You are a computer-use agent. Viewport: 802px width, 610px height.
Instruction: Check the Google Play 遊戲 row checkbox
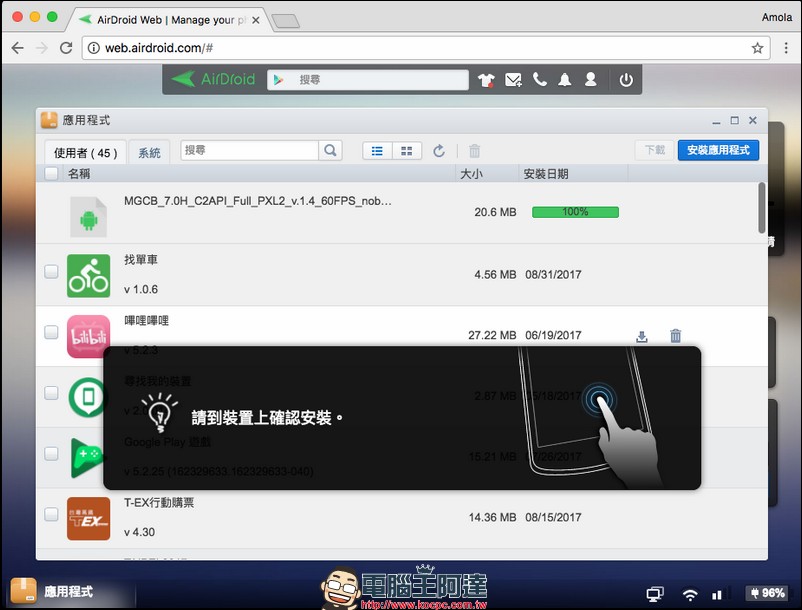click(51, 454)
